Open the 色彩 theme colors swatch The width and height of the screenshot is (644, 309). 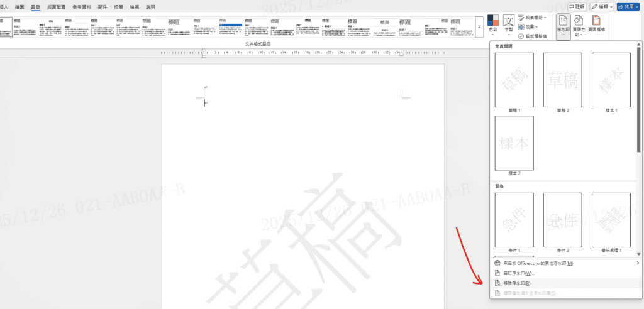494,26
